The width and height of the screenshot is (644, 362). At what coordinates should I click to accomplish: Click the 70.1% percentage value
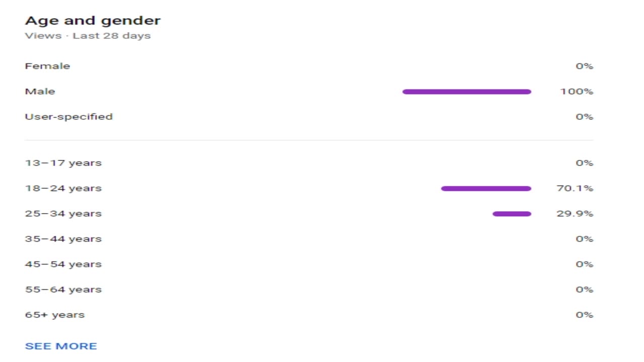(x=575, y=189)
